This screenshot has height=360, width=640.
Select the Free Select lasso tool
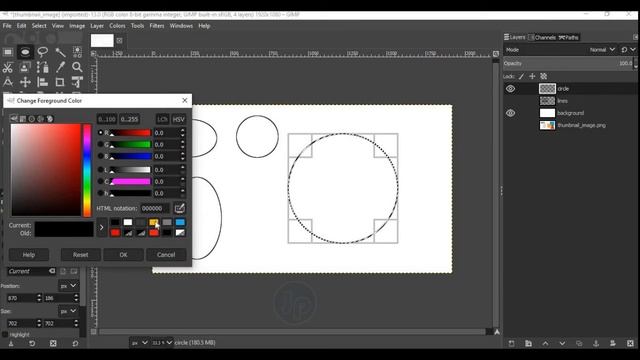(42, 52)
